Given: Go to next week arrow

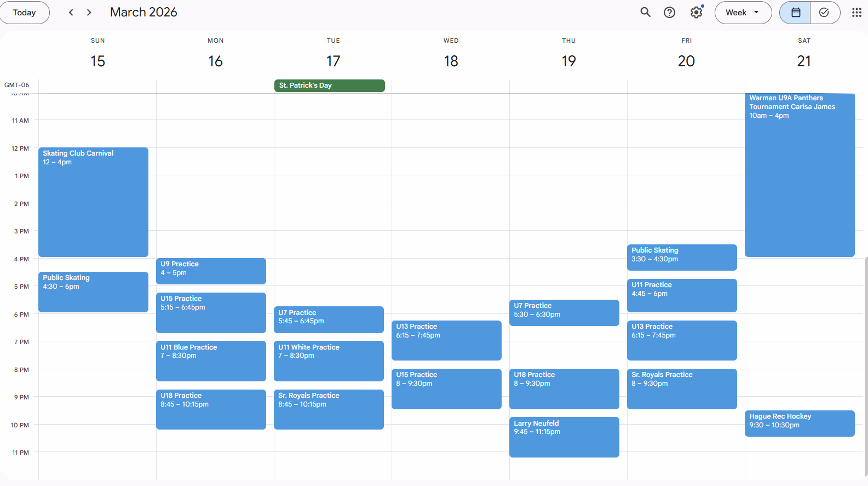Looking at the screenshot, I should click(x=89, y=13).
